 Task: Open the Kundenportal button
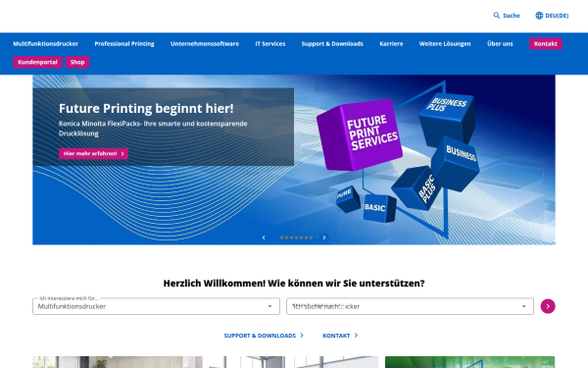[x=37, y=62]
